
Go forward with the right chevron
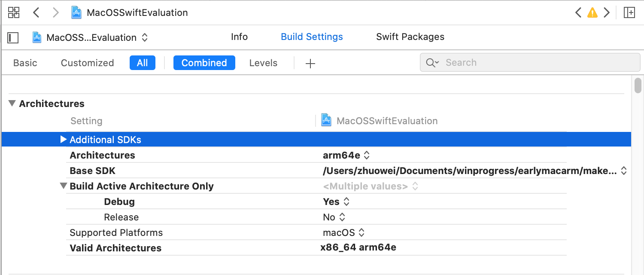55,12
